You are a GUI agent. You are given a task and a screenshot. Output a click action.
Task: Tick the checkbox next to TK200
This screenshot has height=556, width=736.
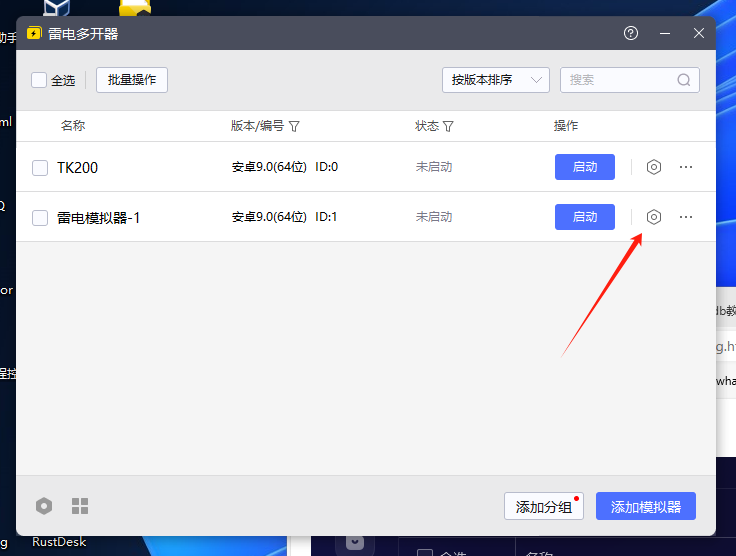pyautogui.click(x=40, y=168)
